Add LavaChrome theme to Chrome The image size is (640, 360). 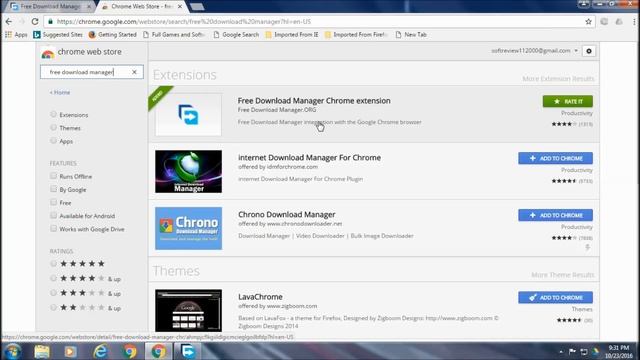click(x=556, y=298)
